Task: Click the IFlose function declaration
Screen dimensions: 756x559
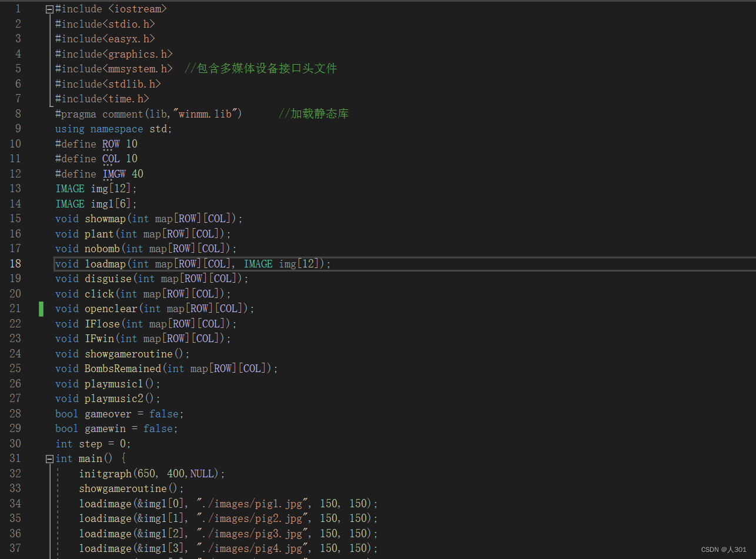Action: [146, 324]
